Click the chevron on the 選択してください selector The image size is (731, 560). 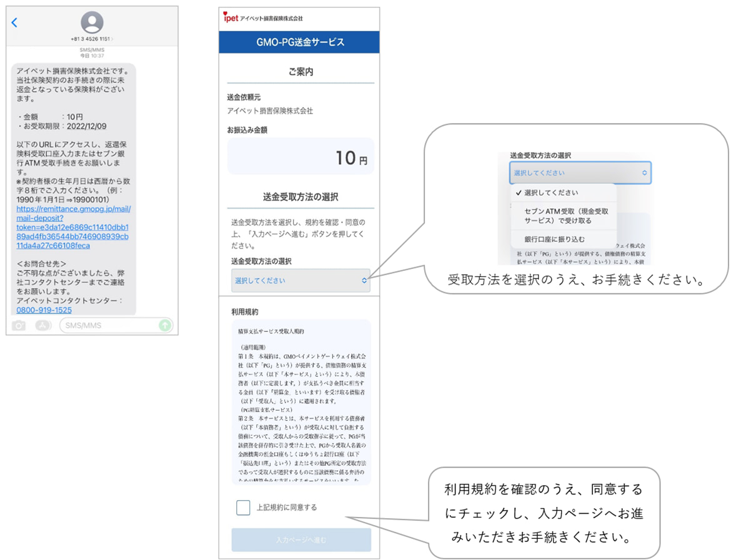coord(364,281)
